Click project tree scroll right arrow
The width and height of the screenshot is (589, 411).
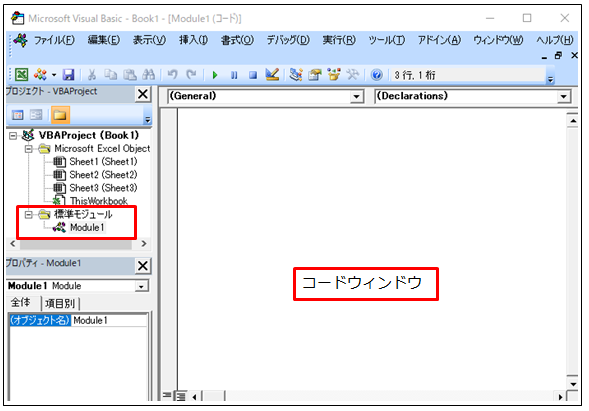pyautogui.click(x=143, y=244)
